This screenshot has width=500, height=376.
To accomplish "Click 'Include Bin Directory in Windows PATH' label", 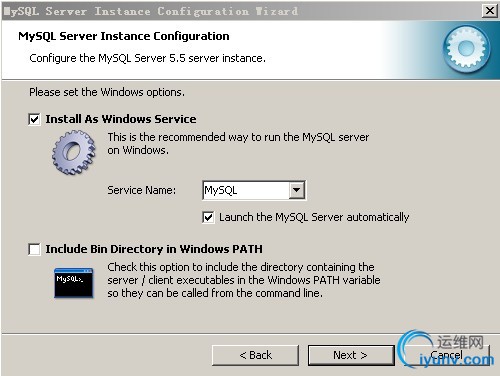I will click(154, 249).
